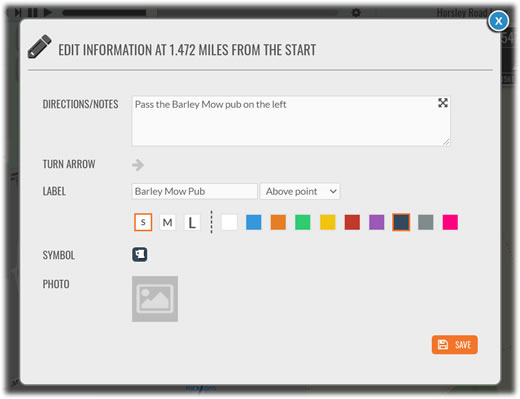Choose the yellow color swatch

click(327, 222)
